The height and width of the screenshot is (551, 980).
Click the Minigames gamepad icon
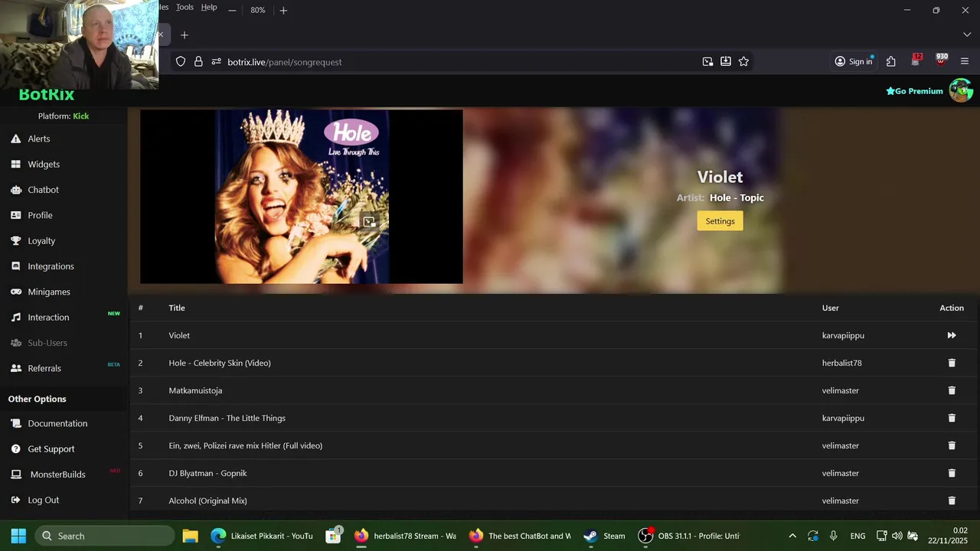click(15, 292)
